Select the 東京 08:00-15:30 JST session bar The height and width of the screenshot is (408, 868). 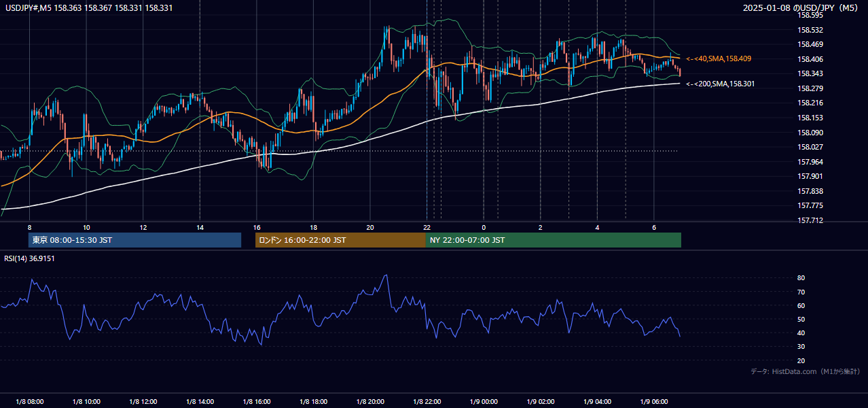coord(134,240)
